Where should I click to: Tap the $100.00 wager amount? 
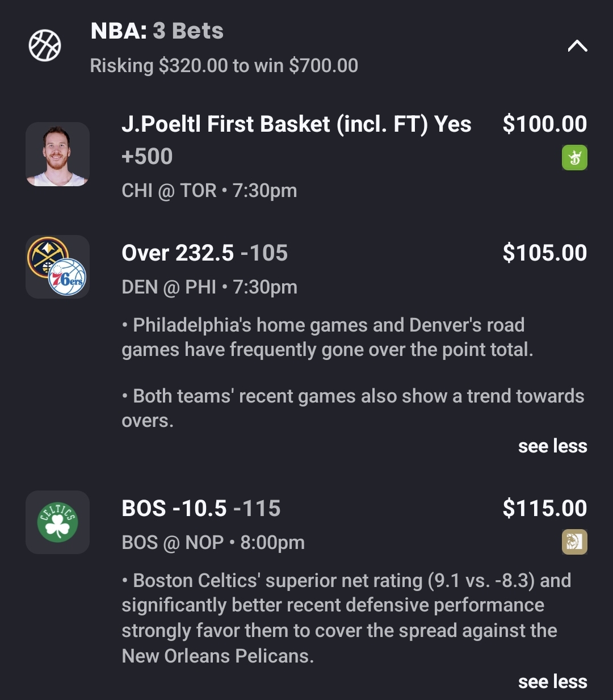(544, 124)
